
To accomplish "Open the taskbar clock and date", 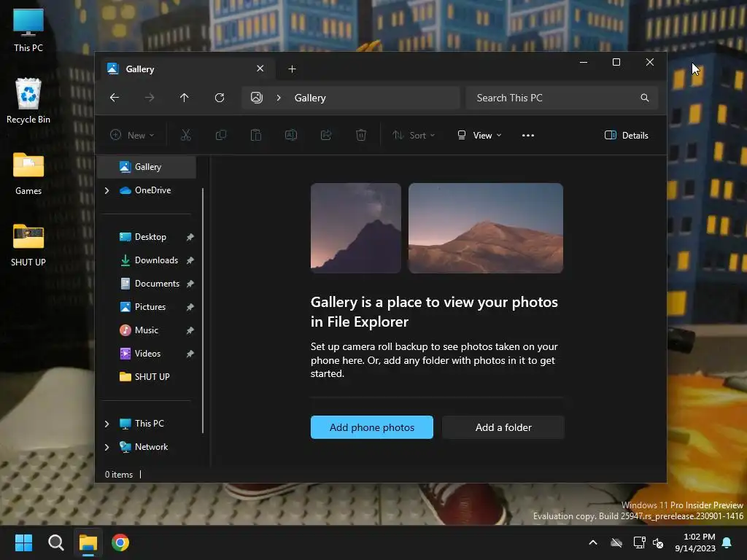I will coord(695,542).
